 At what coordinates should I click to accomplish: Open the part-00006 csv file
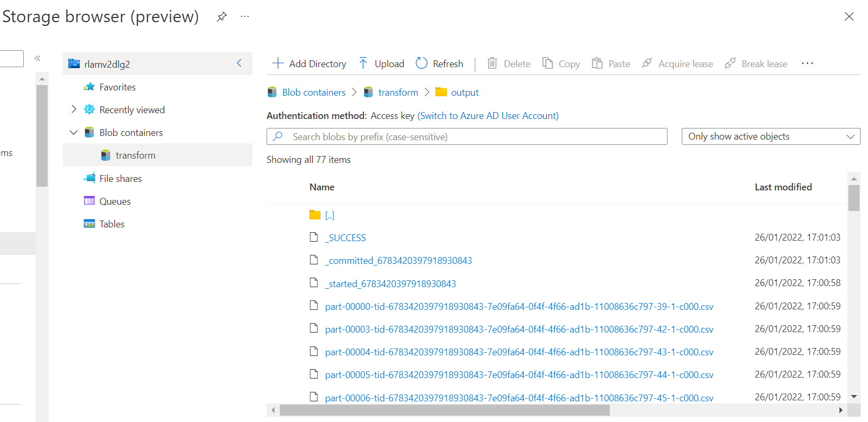[x=519, y=398]
